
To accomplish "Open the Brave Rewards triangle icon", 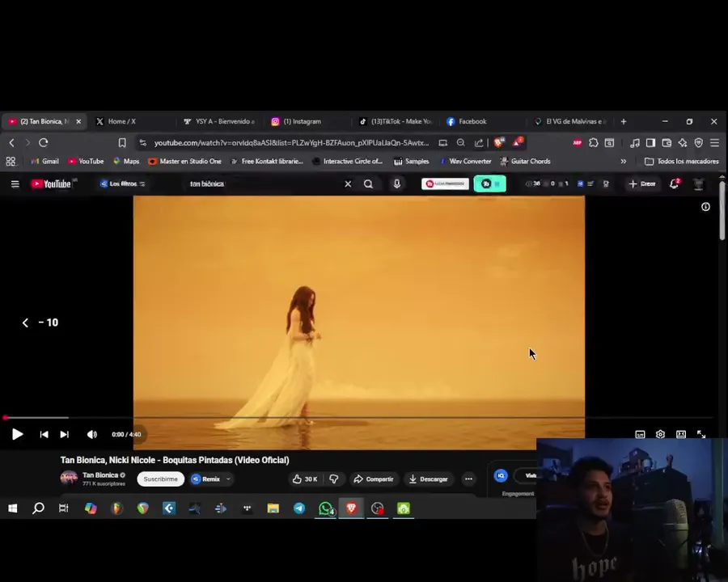I will point(518,142).
